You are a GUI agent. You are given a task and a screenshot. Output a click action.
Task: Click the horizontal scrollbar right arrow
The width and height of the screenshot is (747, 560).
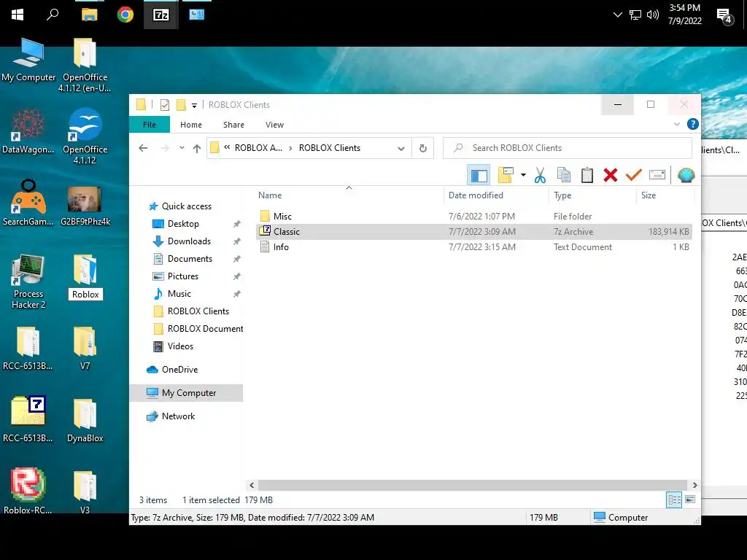click(694, 485)
